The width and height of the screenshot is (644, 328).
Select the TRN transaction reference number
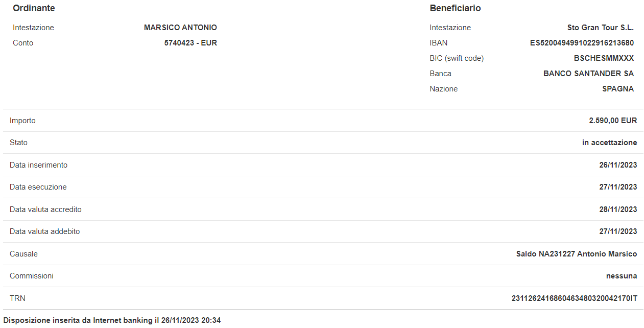575,298
